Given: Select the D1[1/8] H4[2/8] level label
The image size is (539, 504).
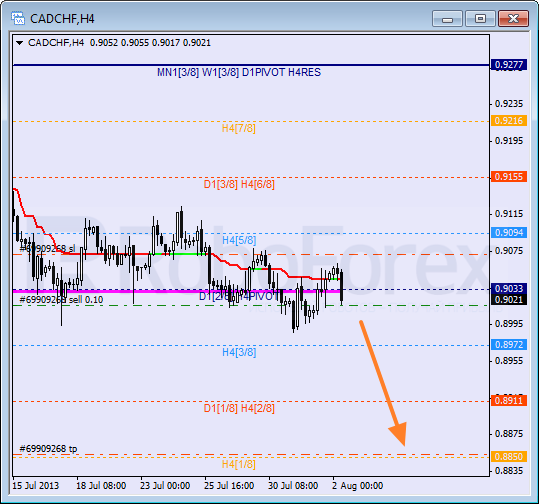Looking at the screenshot, I should point(239,408).
